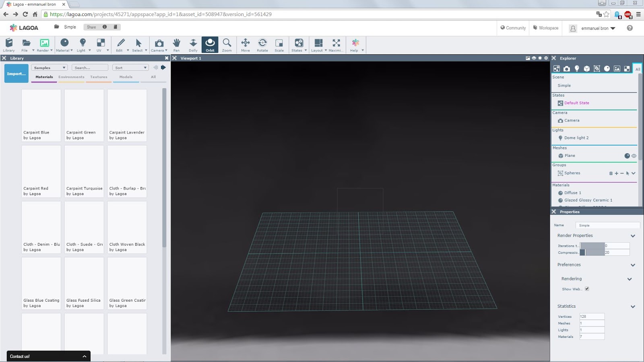Image resolution: width=644 pixels, height=362 pixels.
Task: Toggle eye icon in Viewport 1 header
Action: click(x=534, y=58)
